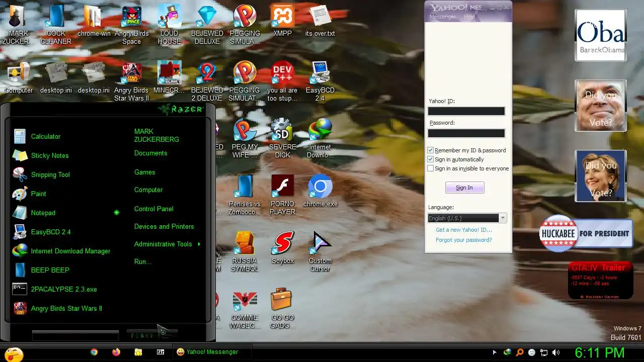This screenshot has height=362, width=644.
Task: Open the Messenger menu in Yahoo Messenger
Action: [x=443, y=17]
